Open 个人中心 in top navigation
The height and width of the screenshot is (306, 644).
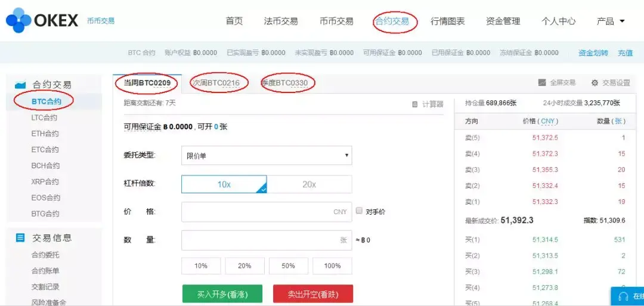pyautogui.click(x=559, y=21)
